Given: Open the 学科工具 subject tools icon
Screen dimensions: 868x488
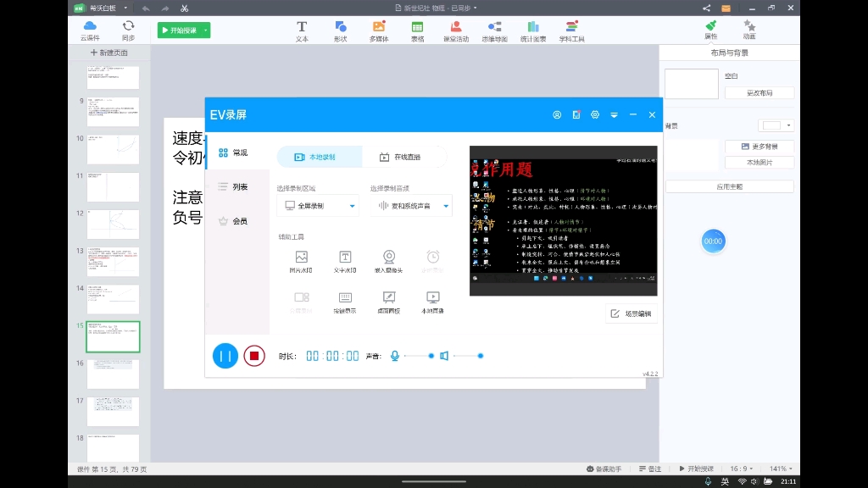Looking at the screenshot, I should 571,31.
